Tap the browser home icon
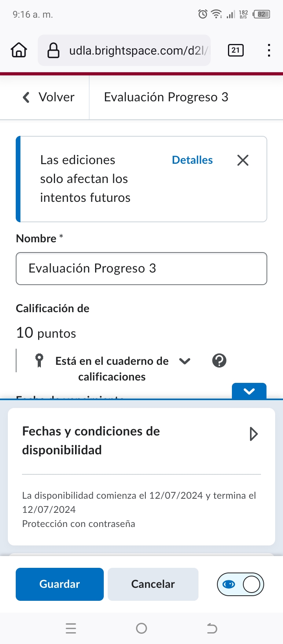Image resolution: width=283 pixels, height=644 pixels. (x=19, y=50)
